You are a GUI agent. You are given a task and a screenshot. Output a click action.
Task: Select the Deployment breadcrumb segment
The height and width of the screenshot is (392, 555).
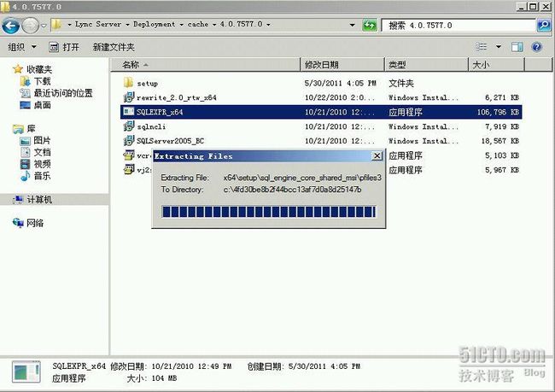pos(154,24)
